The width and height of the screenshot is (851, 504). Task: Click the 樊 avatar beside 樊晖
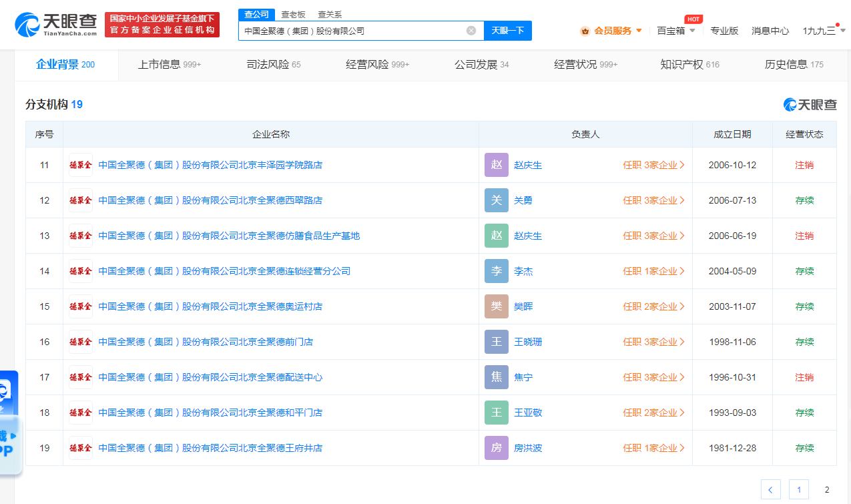click(497, 306)
